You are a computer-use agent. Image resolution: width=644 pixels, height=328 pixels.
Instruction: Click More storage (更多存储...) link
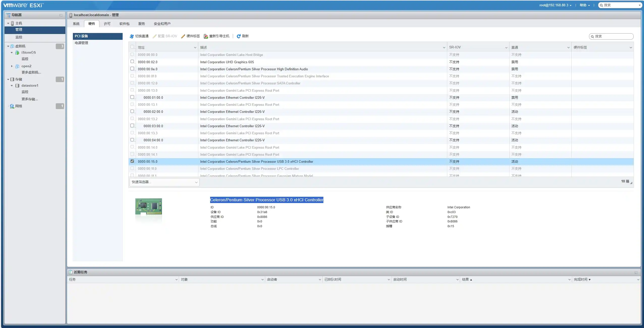tap(30, 99)
